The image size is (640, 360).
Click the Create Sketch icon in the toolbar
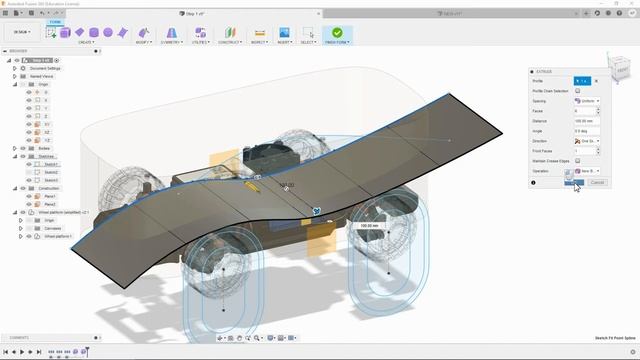[51, 33]
